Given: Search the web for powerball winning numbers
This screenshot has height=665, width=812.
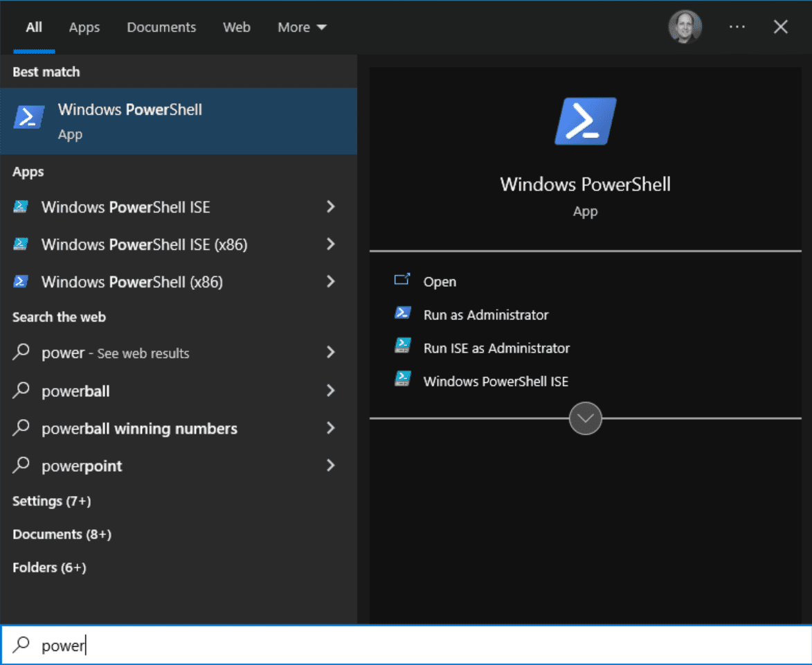Looking at the screenshot, I should click(179, 427).
